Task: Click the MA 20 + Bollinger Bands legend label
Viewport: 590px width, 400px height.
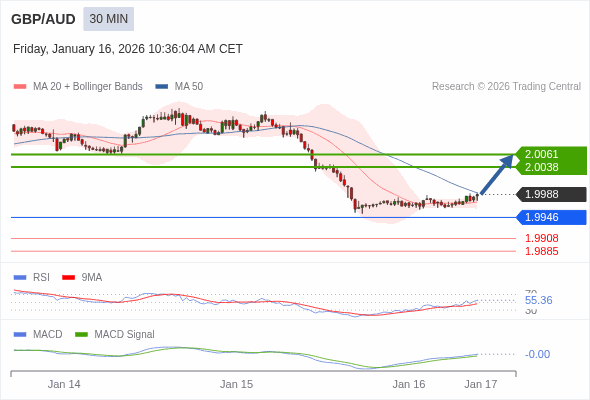Action: 88,87
